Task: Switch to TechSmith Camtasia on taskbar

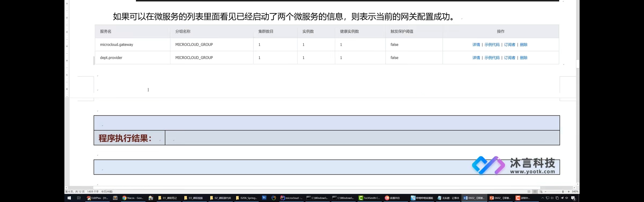Action: click(x=369, y=198)
